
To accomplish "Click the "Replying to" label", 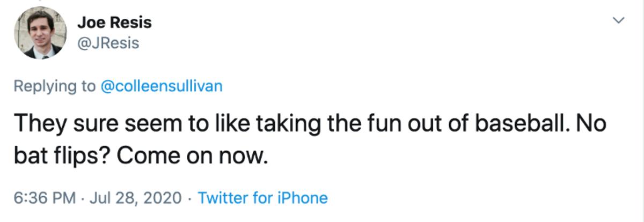I will click(x=54, y=86).
